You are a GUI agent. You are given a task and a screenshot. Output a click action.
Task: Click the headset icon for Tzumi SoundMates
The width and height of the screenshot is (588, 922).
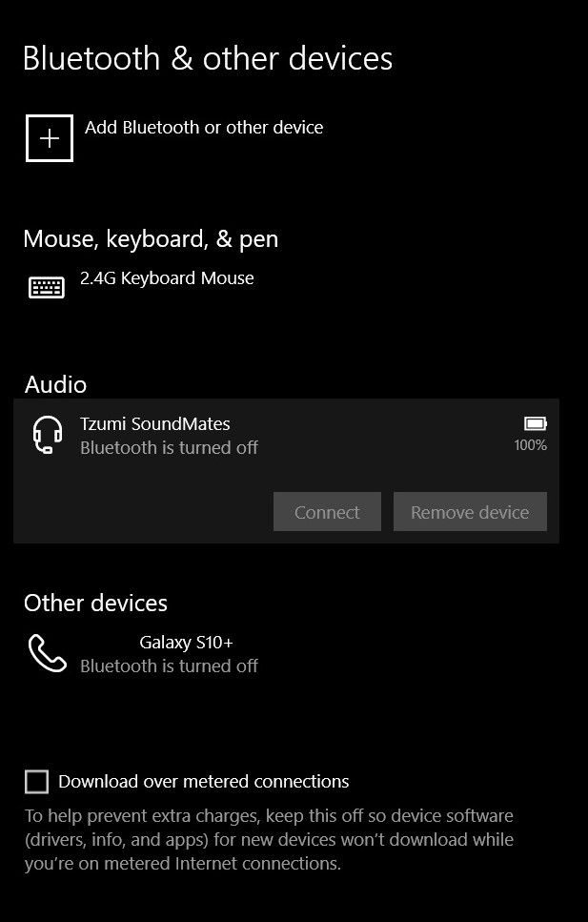tap(48, 436)
